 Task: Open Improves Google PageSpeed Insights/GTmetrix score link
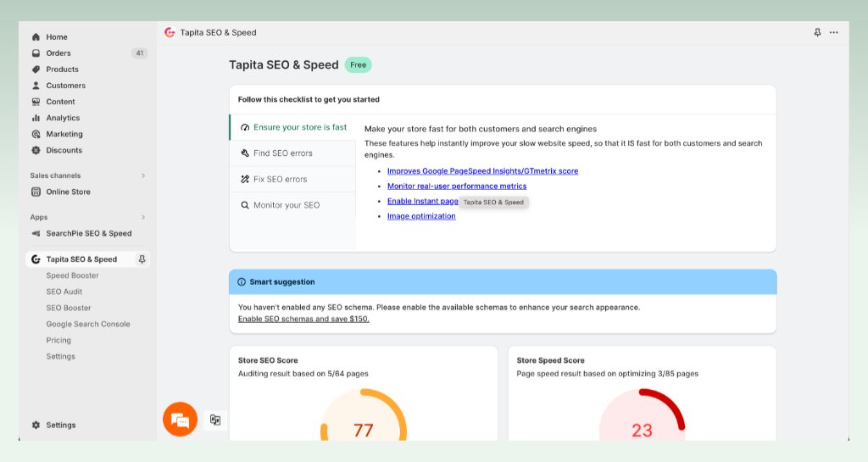[x=482, y=171]
